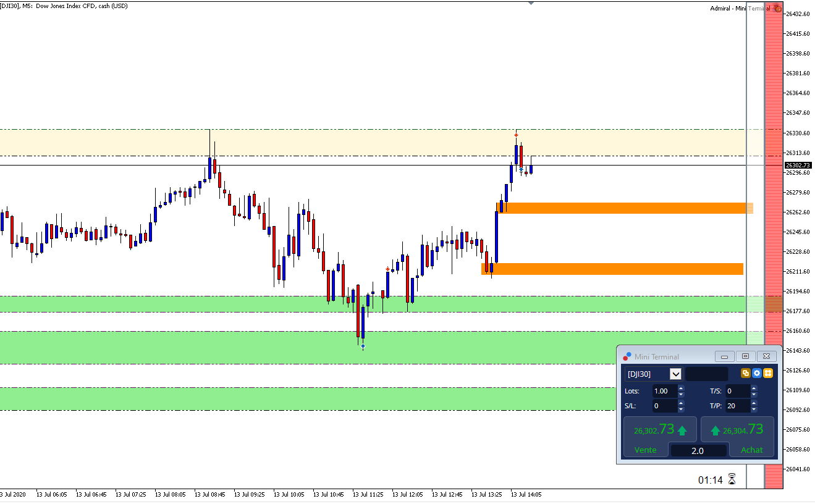Screen dimensions: 815x504
Task: Click the 26211.60 price axis label
Action: coord(798,271)
